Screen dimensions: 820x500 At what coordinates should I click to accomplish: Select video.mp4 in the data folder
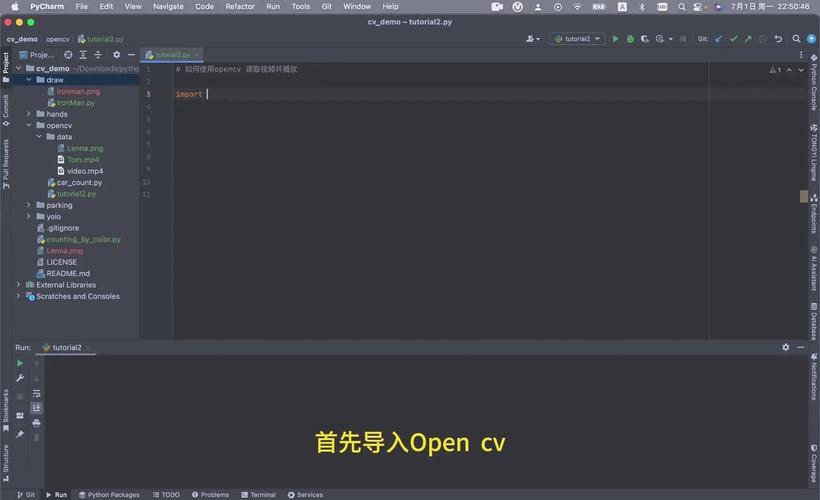point(85,171)
